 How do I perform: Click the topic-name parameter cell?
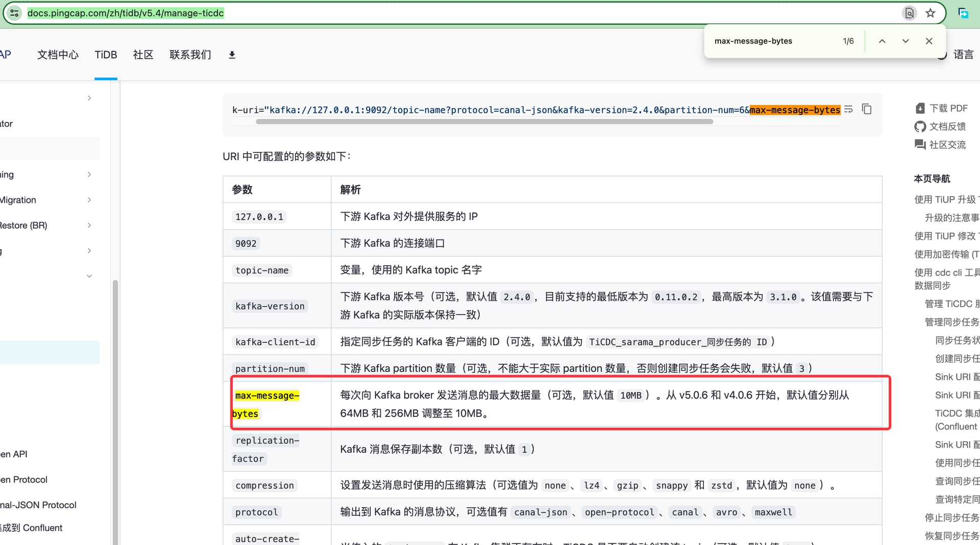click(x=277, y=270)
